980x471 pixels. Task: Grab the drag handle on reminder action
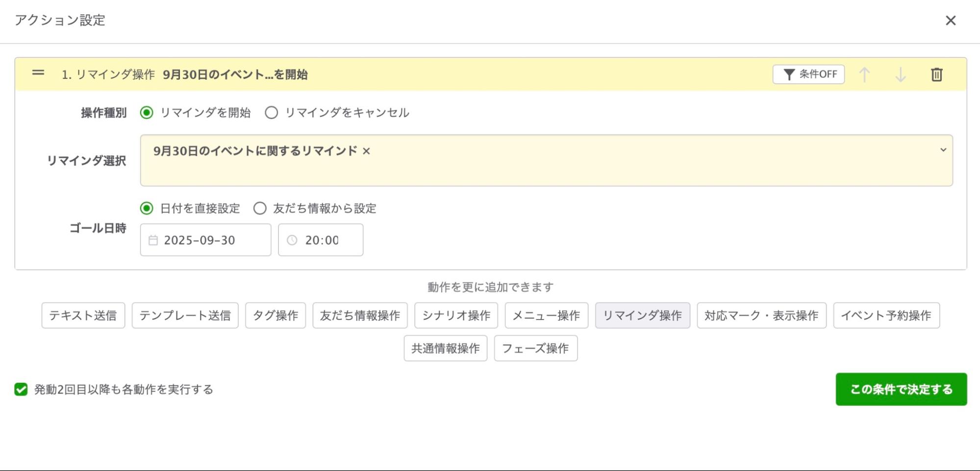pos(38,73)
